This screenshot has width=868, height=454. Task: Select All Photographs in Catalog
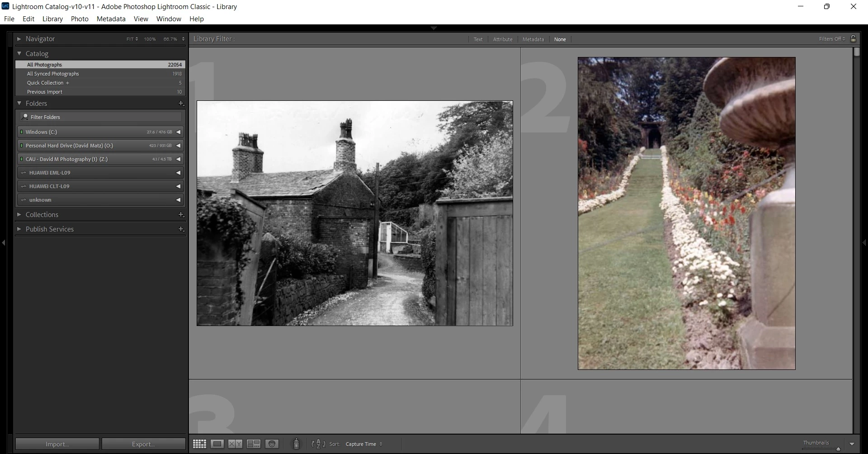[100, 65]
